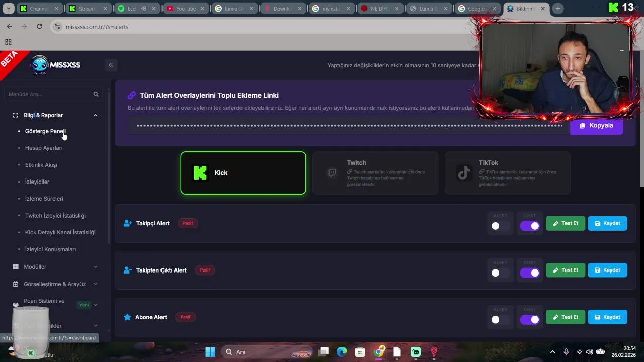This screenshot has width=644, height=362.
Task: Click the hidden overlay link field
Action: pyautogui.click(x=349, y=126)
